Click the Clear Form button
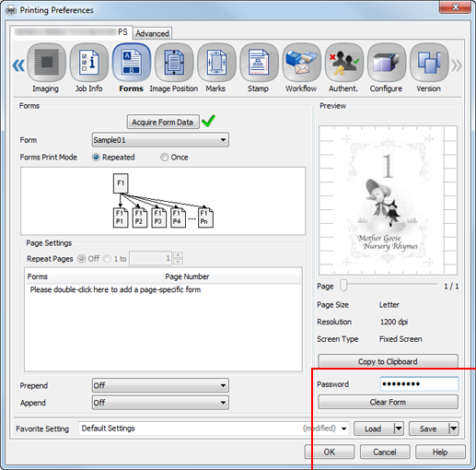This screenshot has width=476, height=470. pyautogui.click(x=388, y=402)
